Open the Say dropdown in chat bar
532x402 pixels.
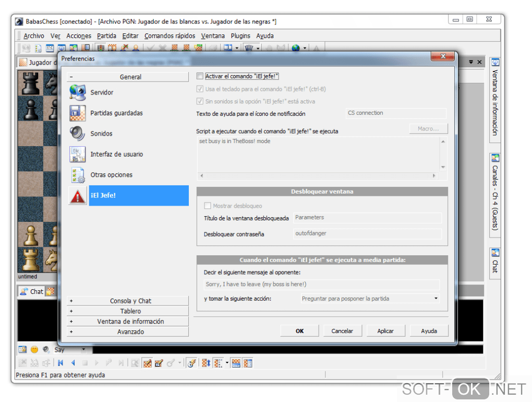[83, 349]
